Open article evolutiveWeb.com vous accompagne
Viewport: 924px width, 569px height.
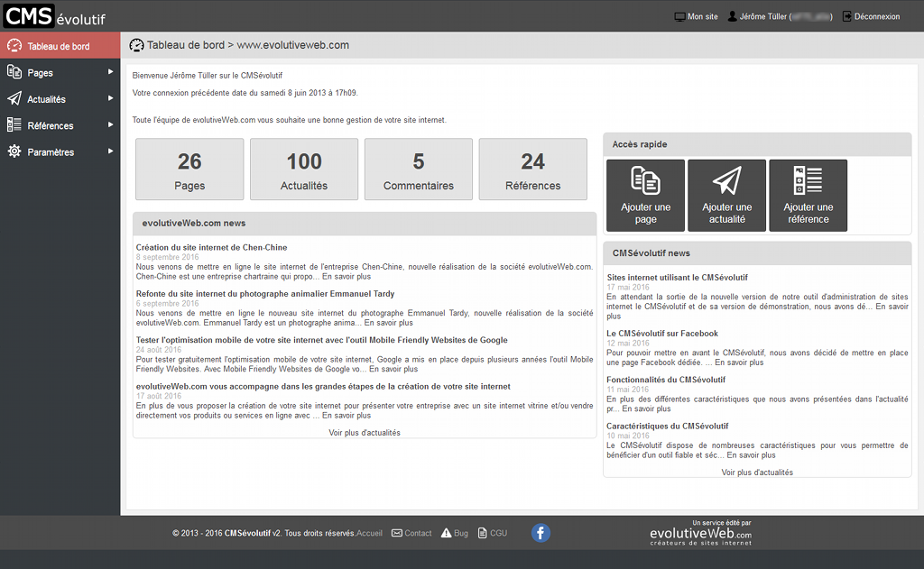point(323,387)
